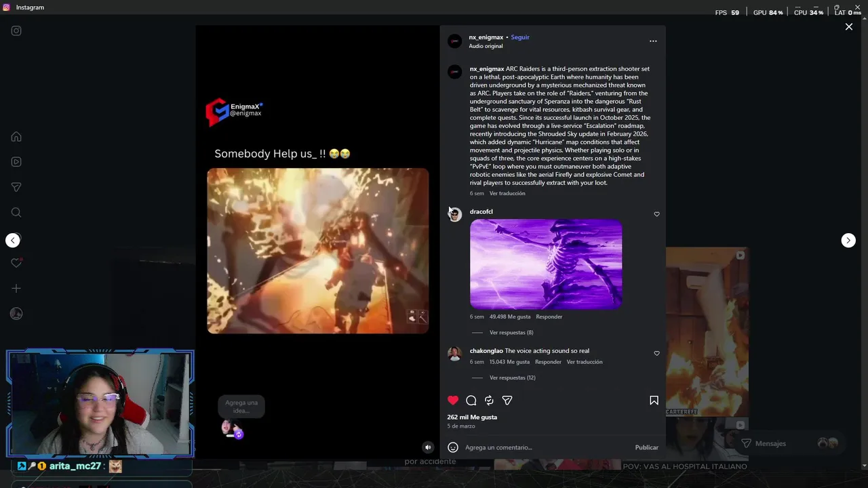The image size is (868, 488).
Task: Open Instagram logo in left sidebar
Action: [x=16, y=30]
